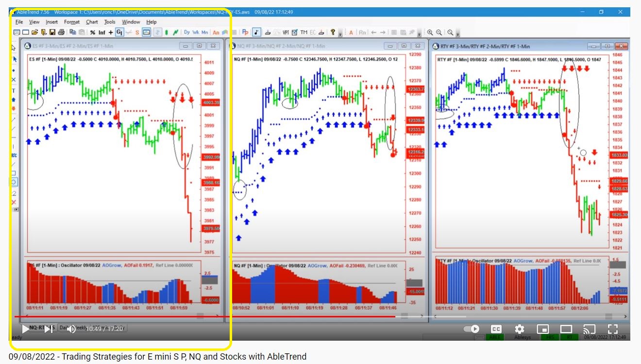The image size is (641, 364).
Task: Toggle video autoplay switch
Action: pos(472,329)
